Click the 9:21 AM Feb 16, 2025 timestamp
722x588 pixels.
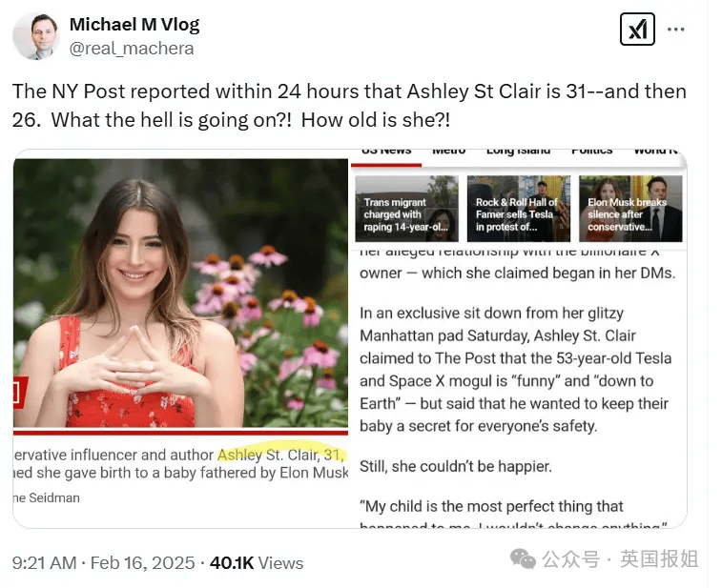104,562
